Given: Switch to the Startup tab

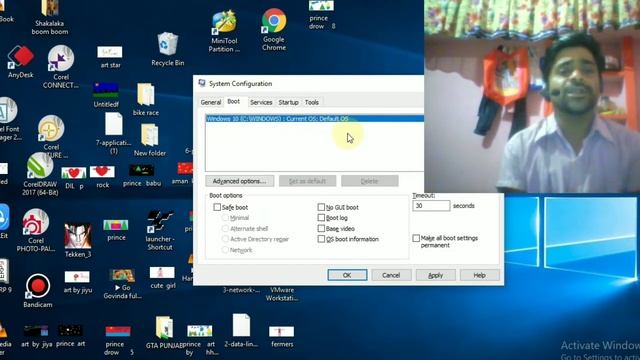Looking at the screenshot, I should 289,102.
